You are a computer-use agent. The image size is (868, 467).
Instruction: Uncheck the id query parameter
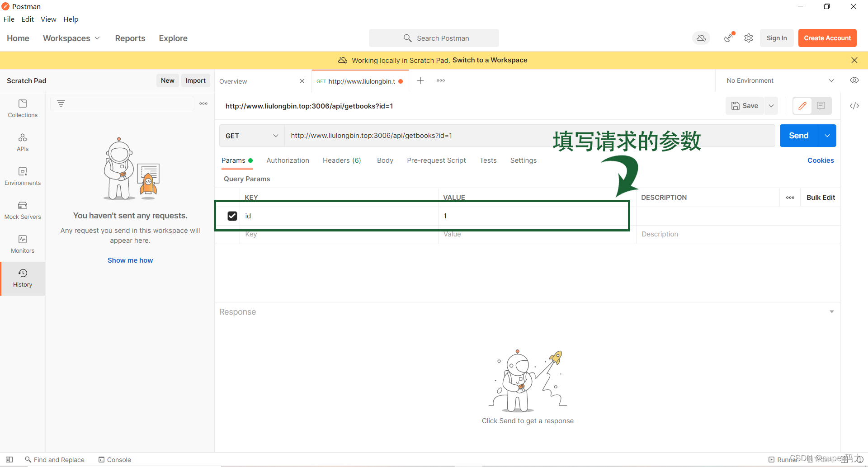pos(232,216)
